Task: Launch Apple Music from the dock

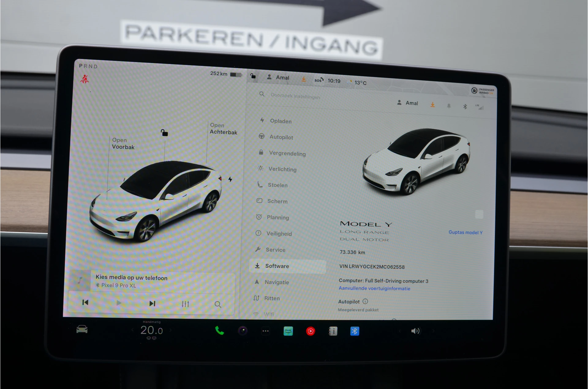Action: point(288,331)
